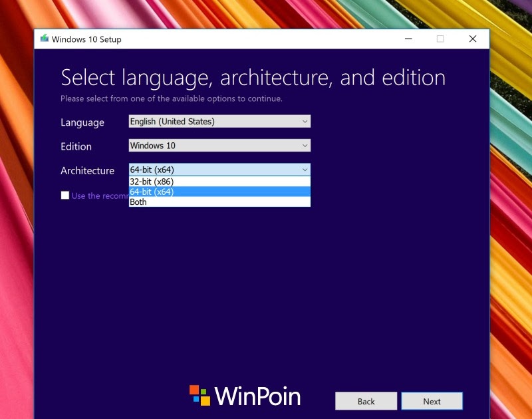The height and width of the screenshot is (419, 532).
Task: Click the Next button
Action: (x=432, y=401)
